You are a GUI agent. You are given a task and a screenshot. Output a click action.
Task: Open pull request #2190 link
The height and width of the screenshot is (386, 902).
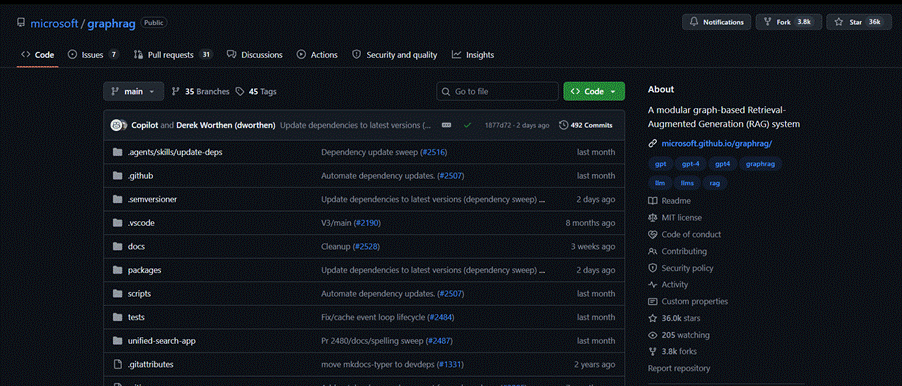click(367, 223)
